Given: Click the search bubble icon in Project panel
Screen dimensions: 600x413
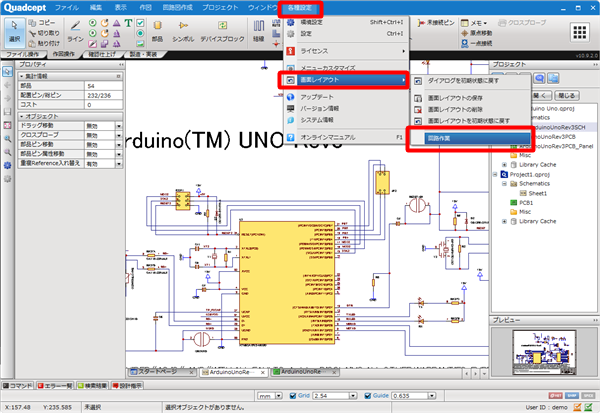Looking at the screenshot, I should pyautogui.click(x=540, y=78).
